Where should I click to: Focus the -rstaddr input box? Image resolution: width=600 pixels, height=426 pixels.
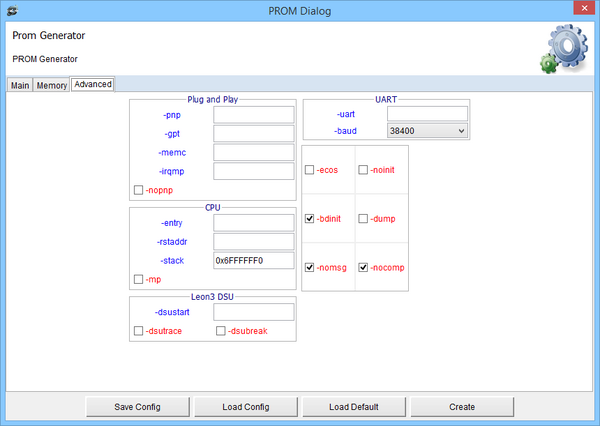[254, 242]
